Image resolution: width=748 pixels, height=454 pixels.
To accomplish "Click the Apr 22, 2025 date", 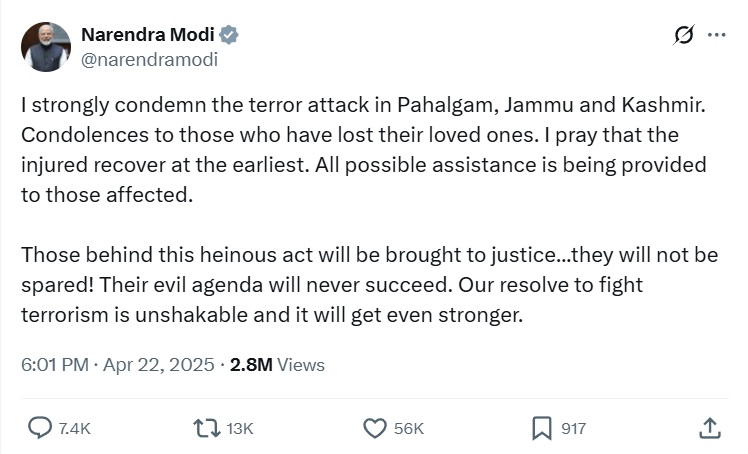I will pos(158,365).
